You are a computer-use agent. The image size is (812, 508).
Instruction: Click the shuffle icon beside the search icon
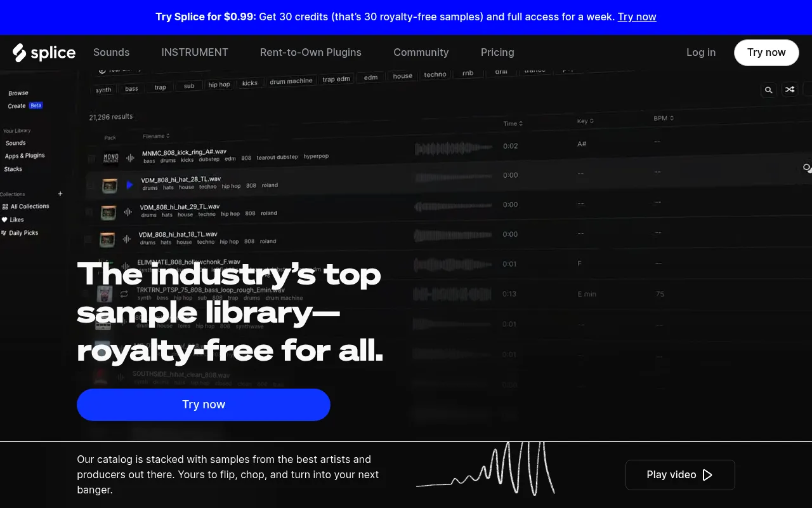tap(790, 90)
